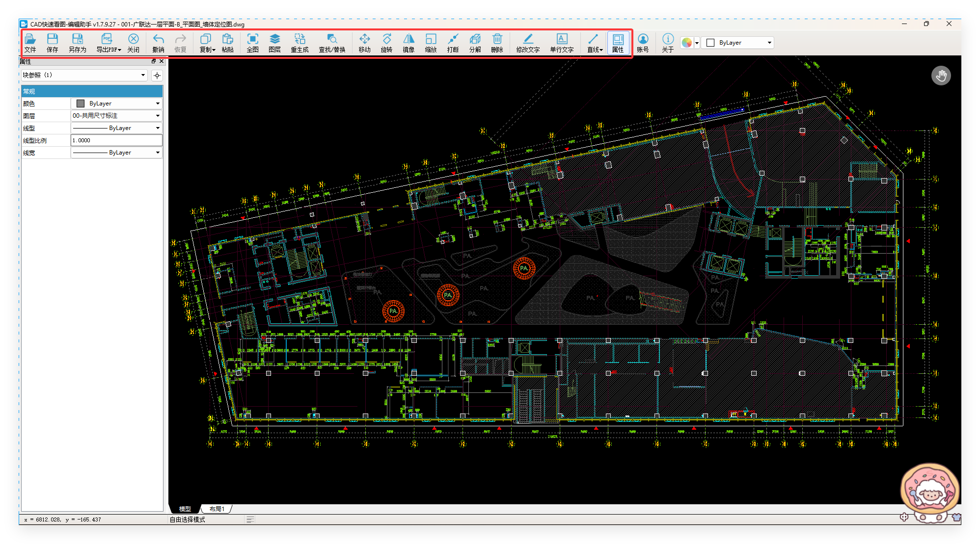
Task: Select the 修改文字 edit text tool
Action: (528, 43)
